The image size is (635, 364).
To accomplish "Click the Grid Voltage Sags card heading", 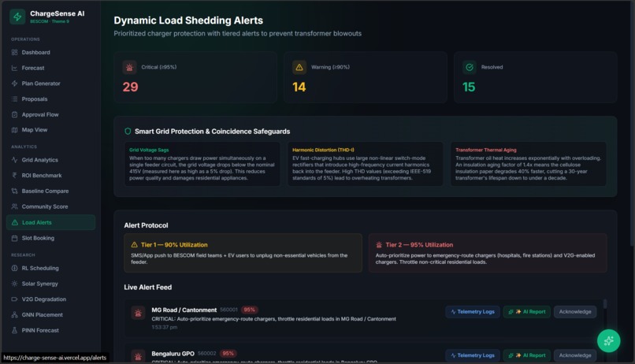I will [x=149, y=150].
